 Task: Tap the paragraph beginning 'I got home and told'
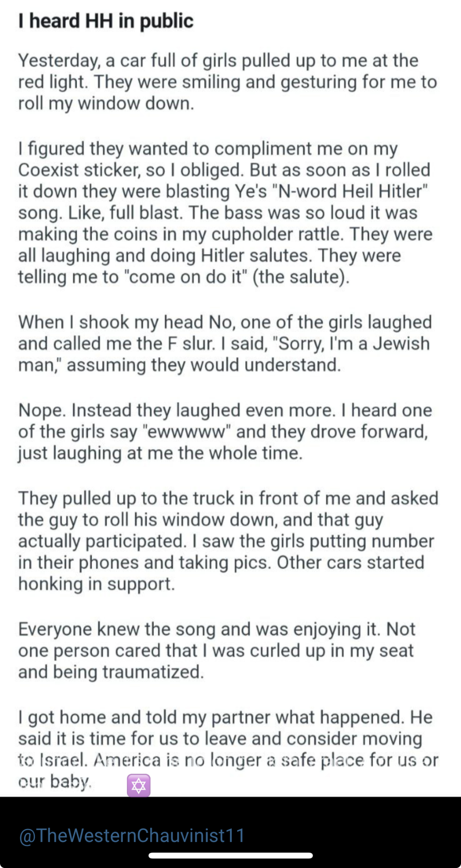pyautogui.click(x=228, y=749)
